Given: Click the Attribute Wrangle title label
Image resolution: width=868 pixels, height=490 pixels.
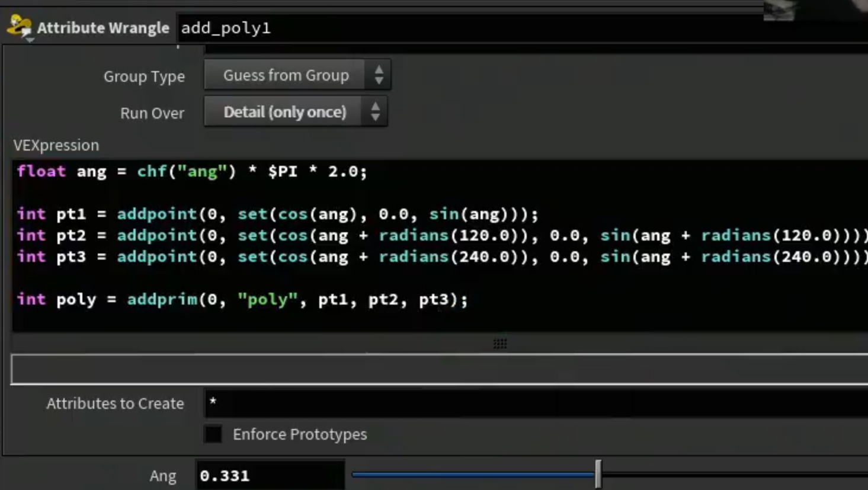Looking at the screenshot, I should pyautogui.click(x=103, y=28).
